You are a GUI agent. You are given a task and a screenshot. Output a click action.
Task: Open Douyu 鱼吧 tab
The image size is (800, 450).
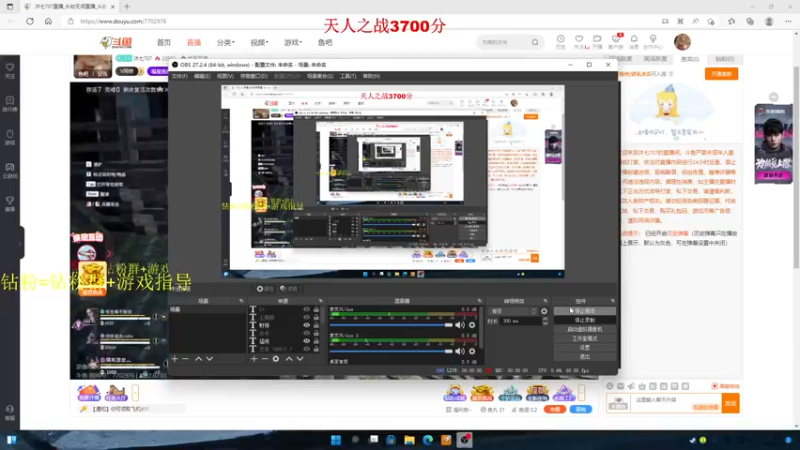click(325, 42)
